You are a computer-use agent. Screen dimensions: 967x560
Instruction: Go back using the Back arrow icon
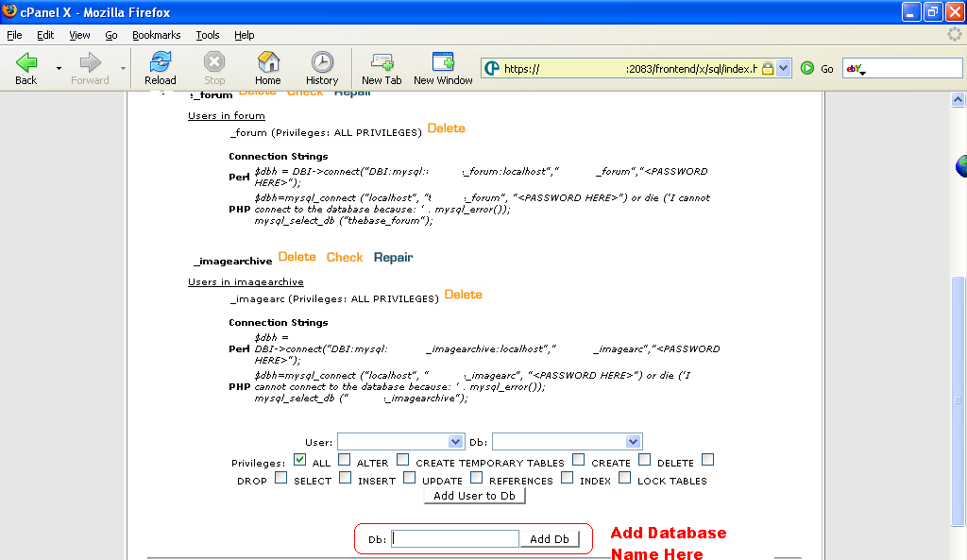pyautogui.click(x=26, y=62)
